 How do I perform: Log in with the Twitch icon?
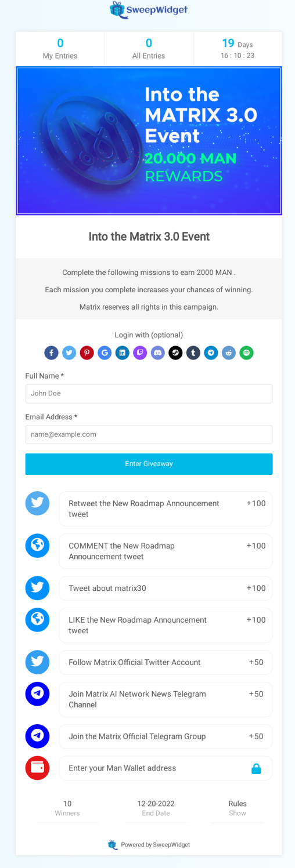140,353
